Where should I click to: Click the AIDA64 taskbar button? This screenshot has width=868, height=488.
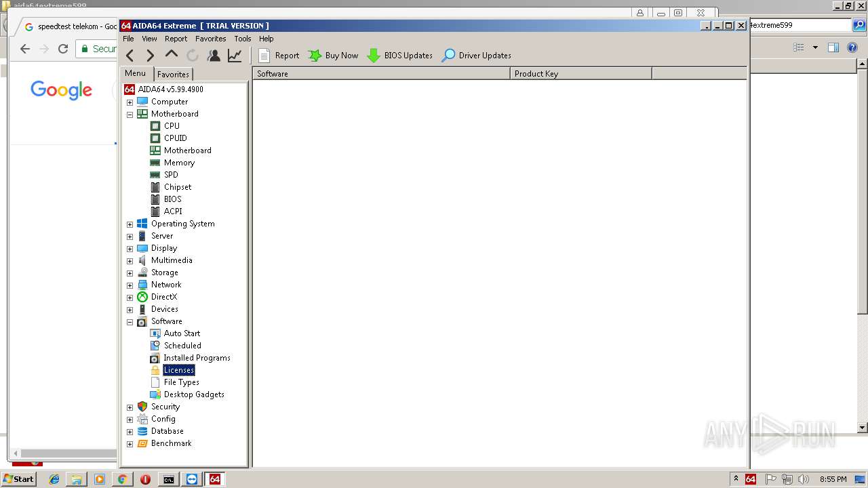(x=214, y=479)
